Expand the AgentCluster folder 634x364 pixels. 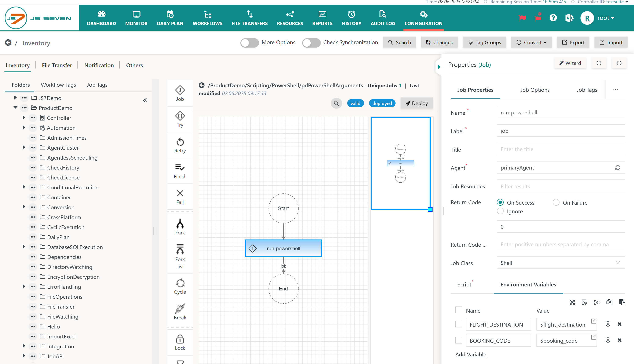(24, 147)
